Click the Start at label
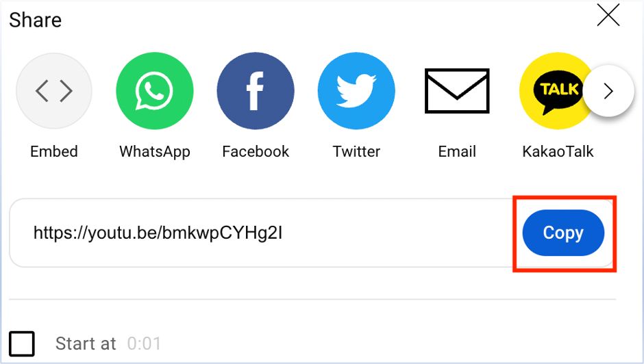 pyautogui.click(x=86, y=343)
